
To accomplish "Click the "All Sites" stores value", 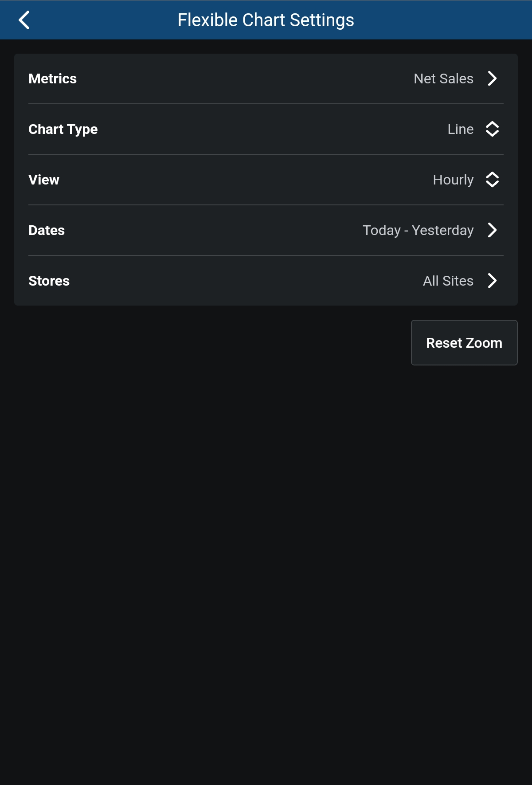I will click(448, 281).
